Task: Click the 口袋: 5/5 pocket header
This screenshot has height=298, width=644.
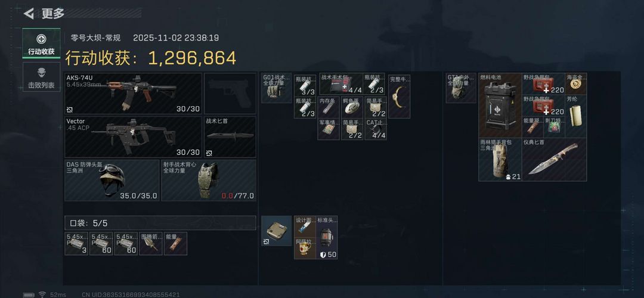Action: point(160,223)
